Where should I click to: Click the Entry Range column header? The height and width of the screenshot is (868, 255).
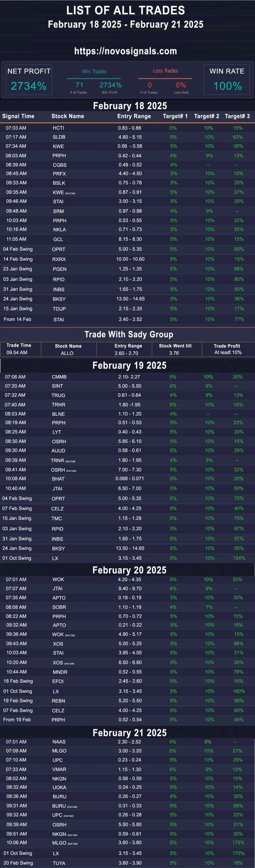pos(134,116)
